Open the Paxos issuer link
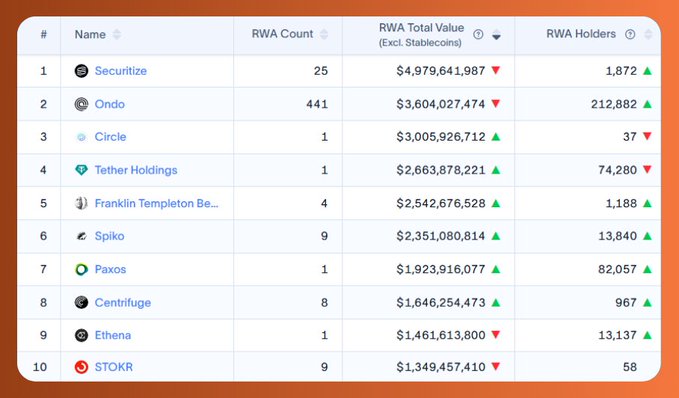The width and height of the screenshot is (679, 398). tap(110, 269)
